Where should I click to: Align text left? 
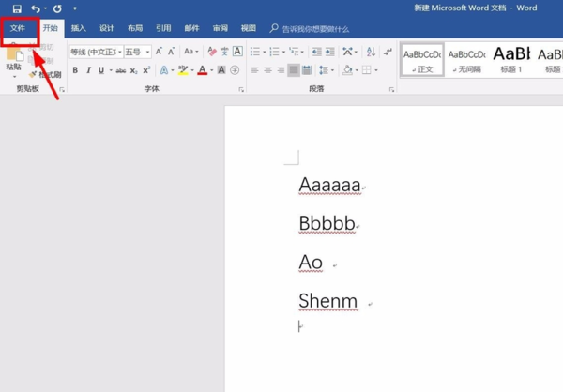pos(255,70)
